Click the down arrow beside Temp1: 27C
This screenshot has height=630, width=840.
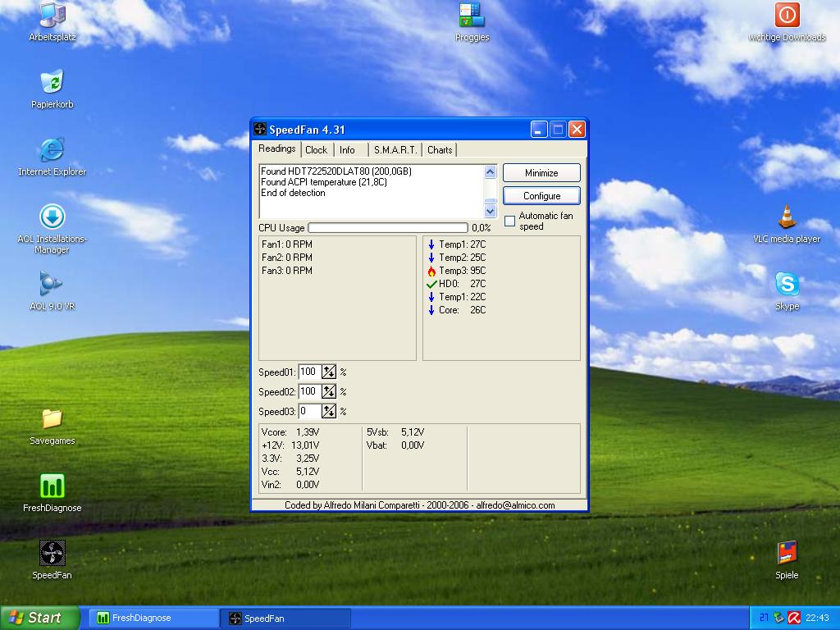tap(431, 244)
